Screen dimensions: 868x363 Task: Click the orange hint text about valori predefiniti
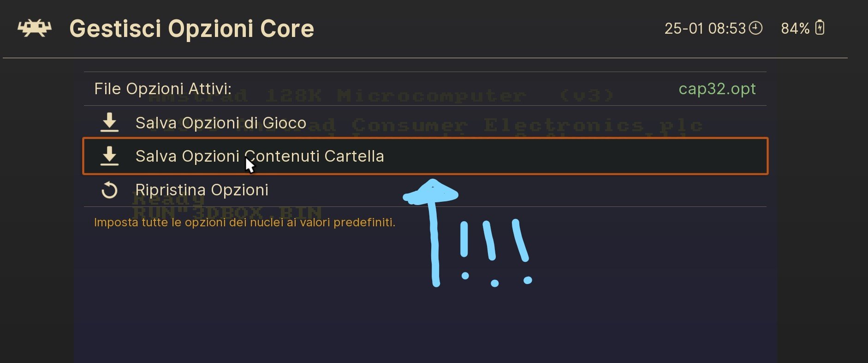pyautogui.click(x=244, y=223)
